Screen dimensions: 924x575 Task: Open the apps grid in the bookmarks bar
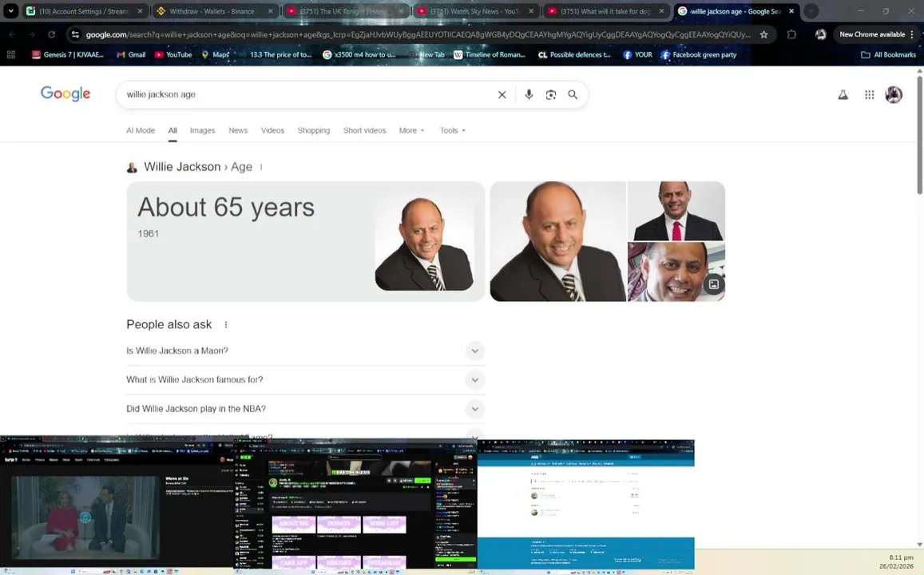[x=10, y=55]
